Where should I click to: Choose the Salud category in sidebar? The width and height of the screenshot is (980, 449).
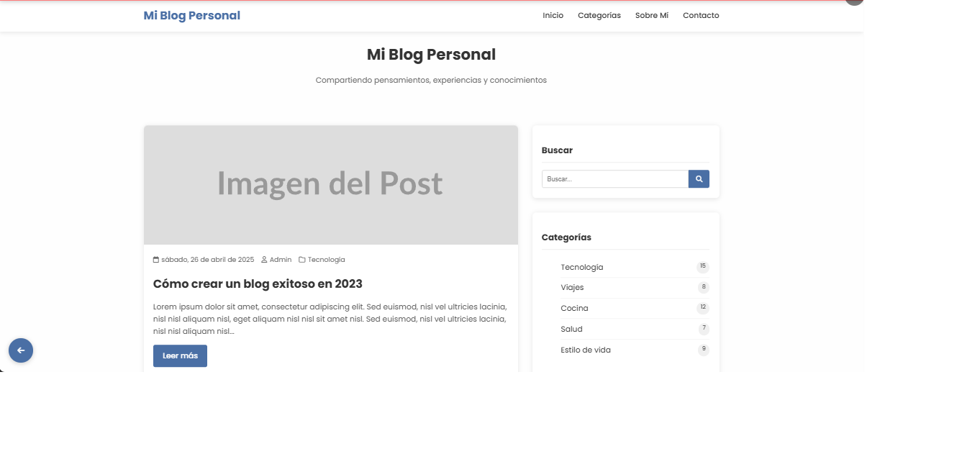[571, 330]
